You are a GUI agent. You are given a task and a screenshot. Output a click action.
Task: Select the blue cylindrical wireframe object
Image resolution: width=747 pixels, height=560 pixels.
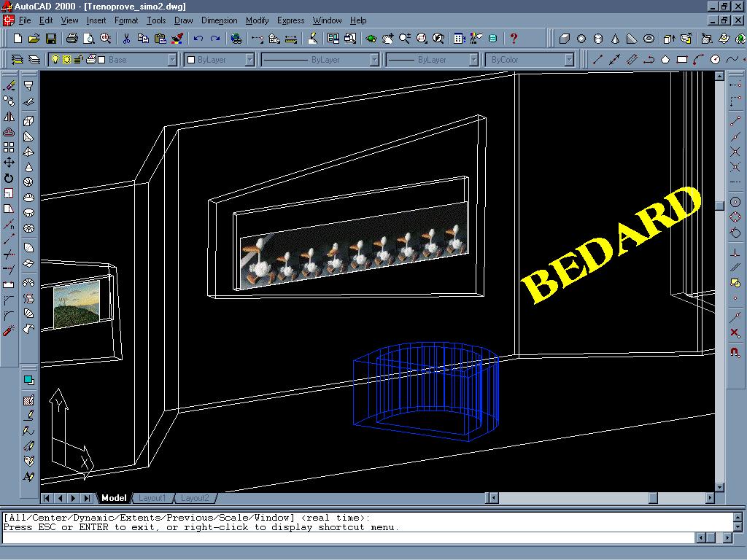(x=426, y=392)
